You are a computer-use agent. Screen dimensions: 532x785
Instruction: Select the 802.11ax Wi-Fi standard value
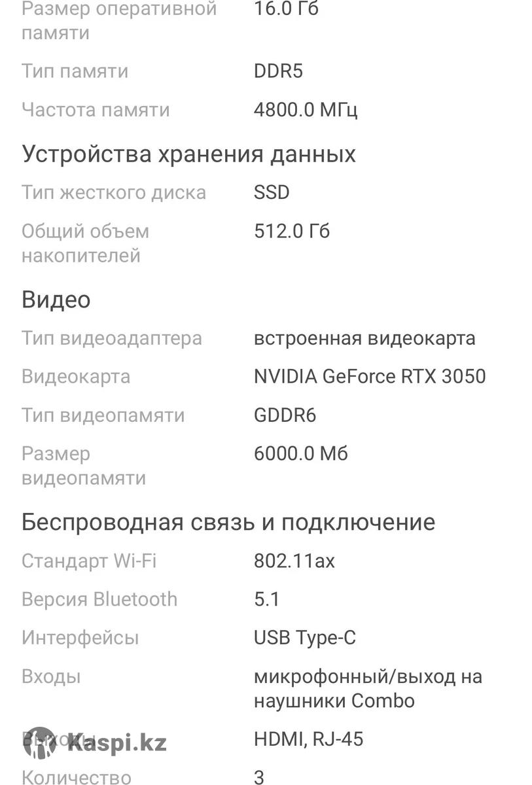click(294, 561)
